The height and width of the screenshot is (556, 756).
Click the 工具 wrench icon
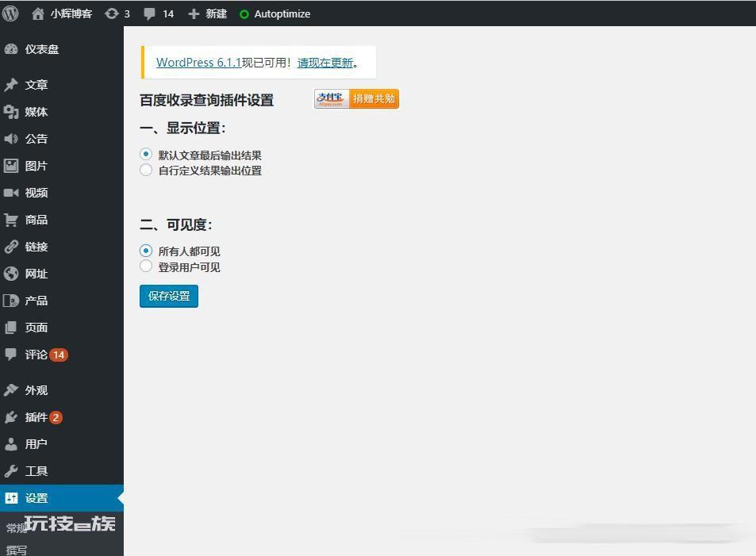click(10, 471)
